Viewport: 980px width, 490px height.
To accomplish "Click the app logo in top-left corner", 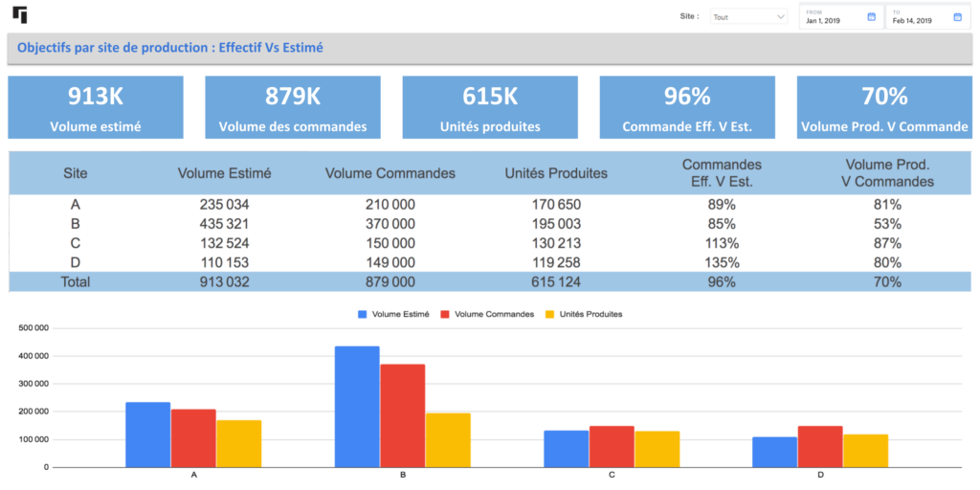I will (x=19, y=14).
